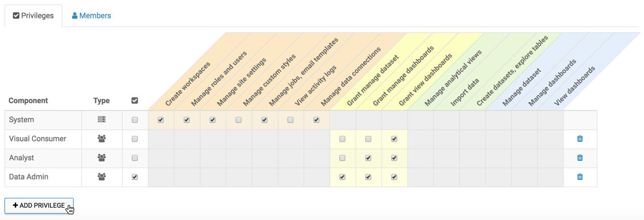Open the Privileges tab

(33, 16)
